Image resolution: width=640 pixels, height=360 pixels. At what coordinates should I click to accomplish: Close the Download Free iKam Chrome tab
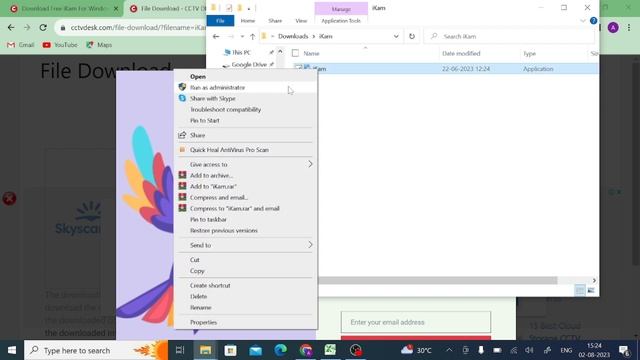point(116,8)
